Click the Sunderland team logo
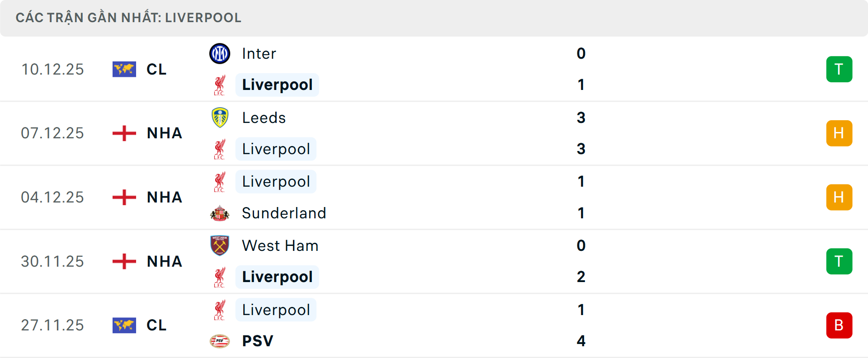 click(220, 212)
